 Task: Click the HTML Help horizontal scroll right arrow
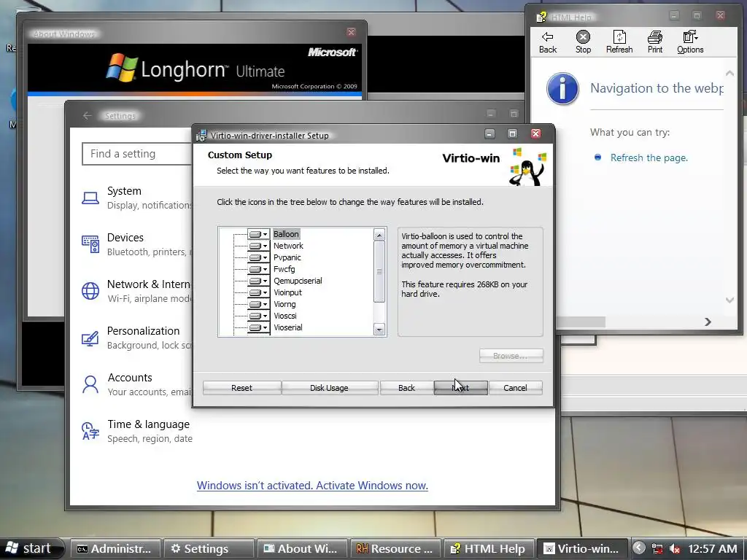(x=708, y=322)
